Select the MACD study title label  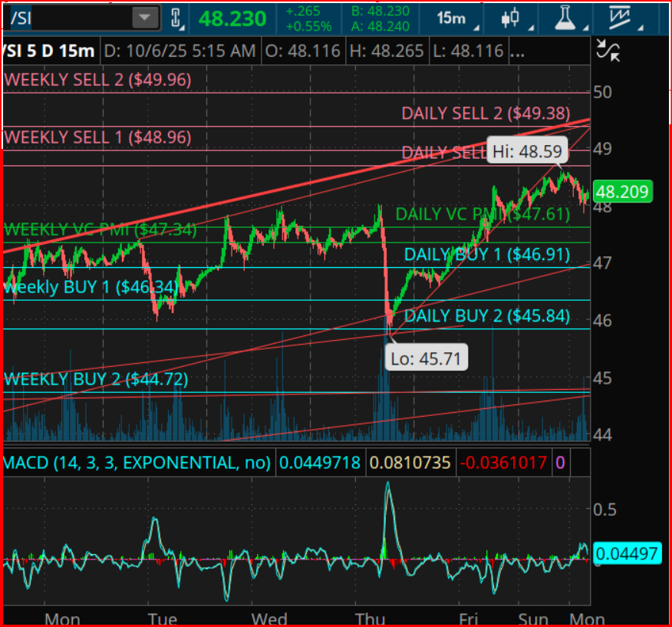tap(137, 463)
